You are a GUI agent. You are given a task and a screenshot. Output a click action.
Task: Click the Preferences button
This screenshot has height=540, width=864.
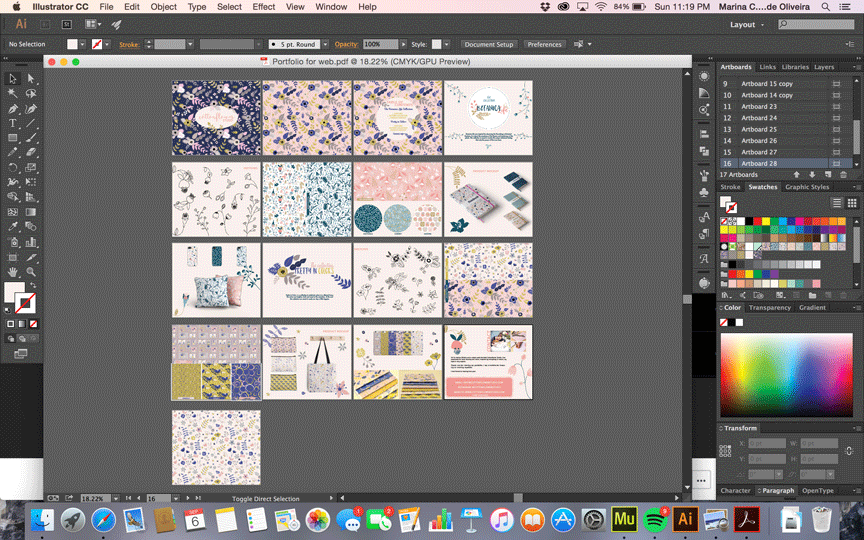point(544,45)
